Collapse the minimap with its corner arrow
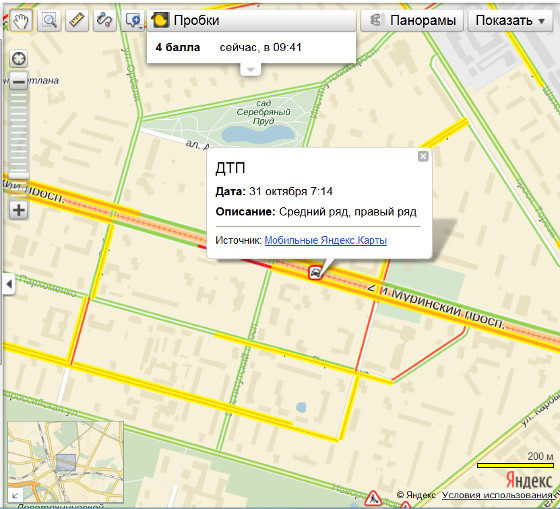560x509 pixels. click(x=15, y=495)
